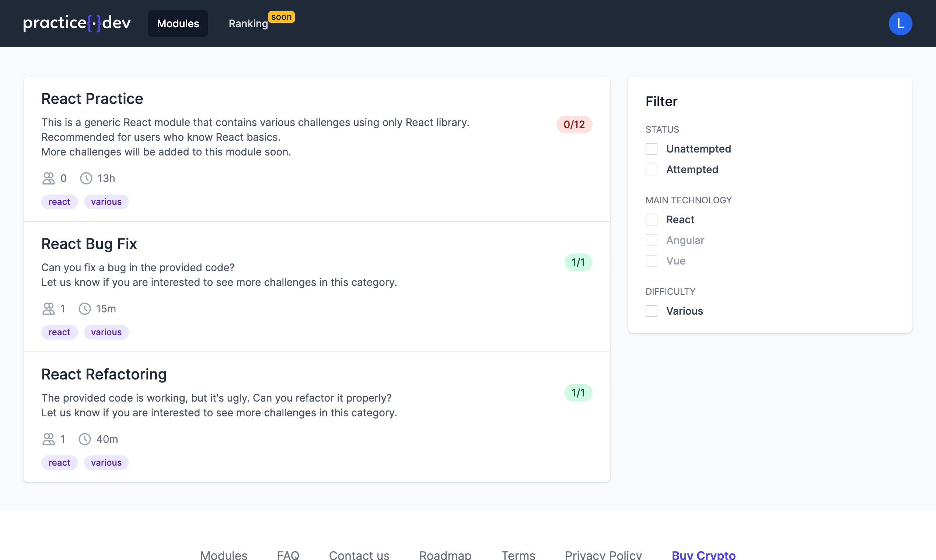Screen dimensions: 936x560
Task: Toggle the Unattempted status checkbox
Action: click(652, 149)
